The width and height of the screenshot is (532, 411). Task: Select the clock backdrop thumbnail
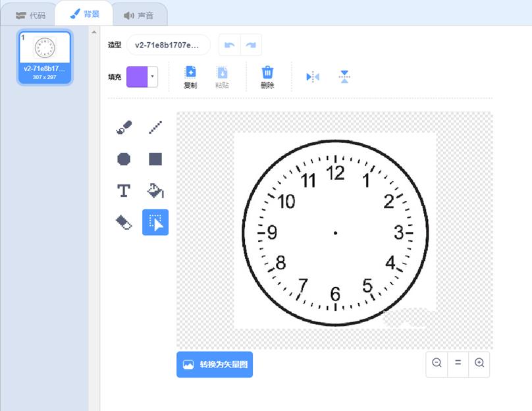[45, 56]
